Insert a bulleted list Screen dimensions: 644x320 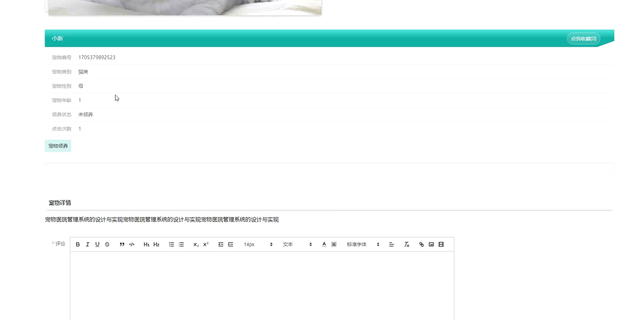181,244
